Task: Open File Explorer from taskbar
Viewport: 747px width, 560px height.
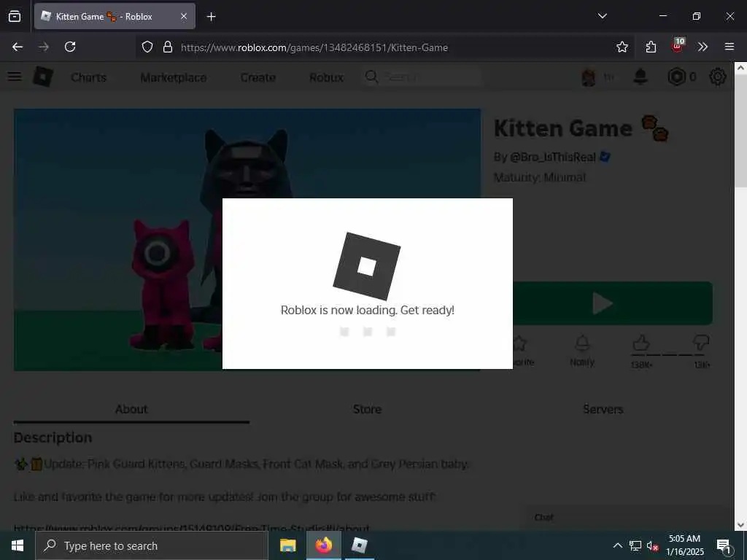Action: 287,545
